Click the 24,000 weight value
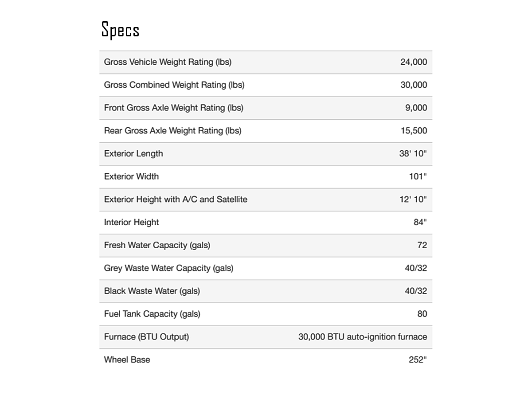 click(x=414, y=62)
